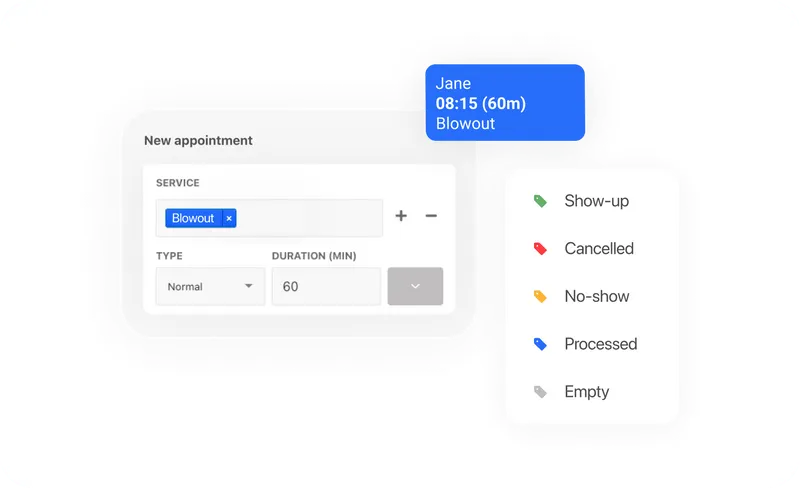This screenshot has height=488, width=800.
Task: Open Jane's 08:15 Blowout appointment card
Action: pos(505,103)
